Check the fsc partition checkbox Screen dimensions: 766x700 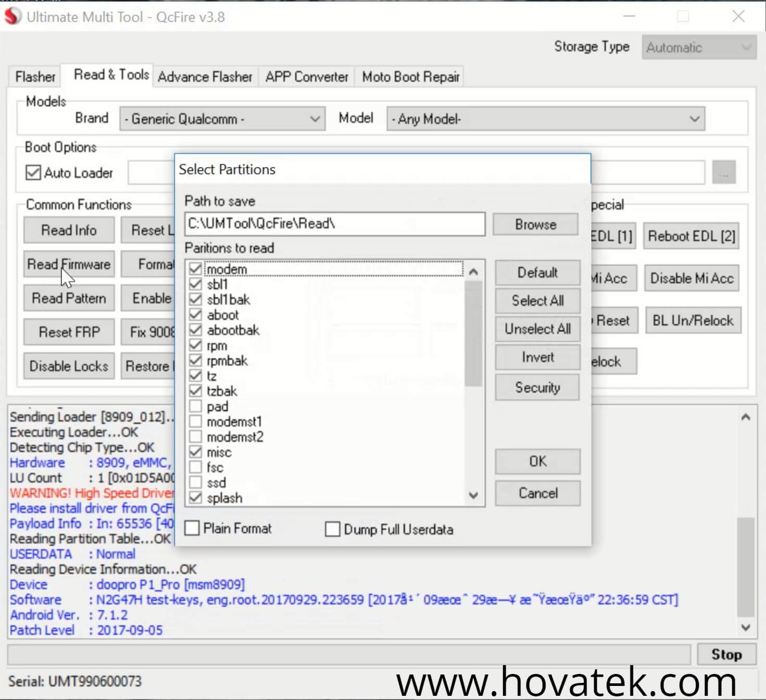[x=195, y=467]
